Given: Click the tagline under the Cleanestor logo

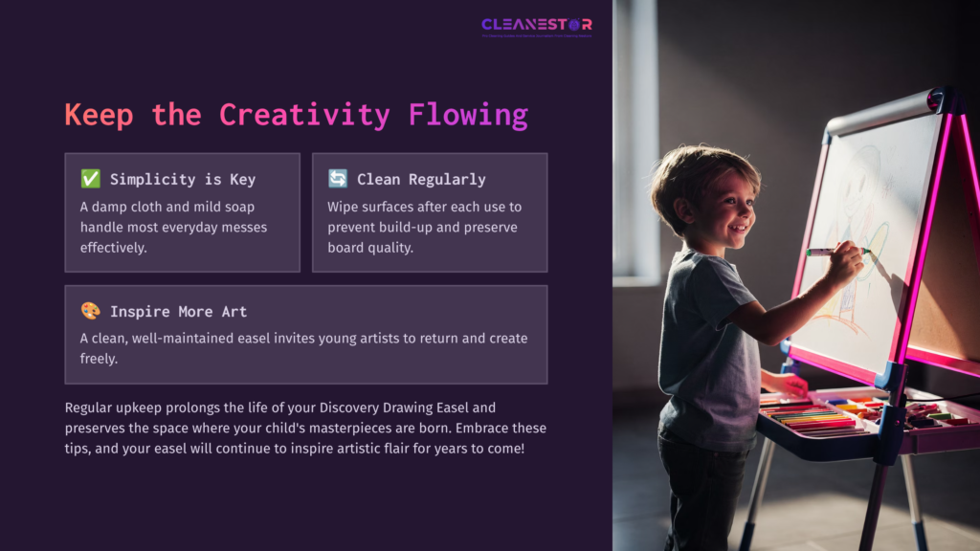Looking at the screenshot, I should click(x=536, y=35).
